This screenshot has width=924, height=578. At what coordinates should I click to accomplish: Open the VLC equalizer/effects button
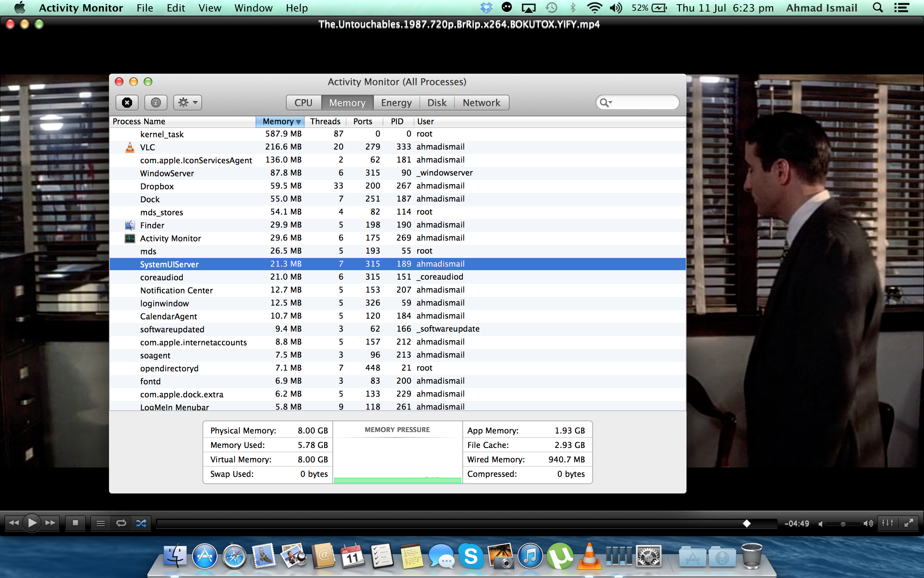point(887,523)
